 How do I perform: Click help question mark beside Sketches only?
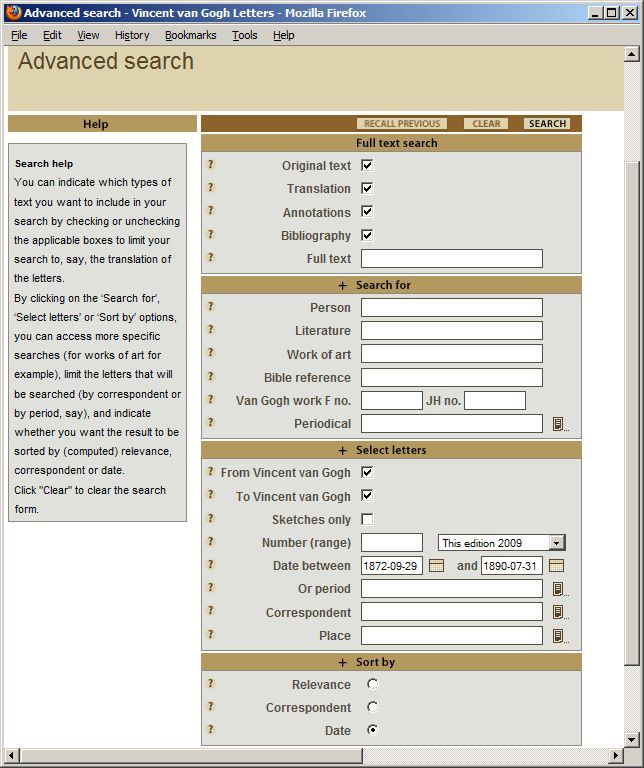[x=211, y=518]
